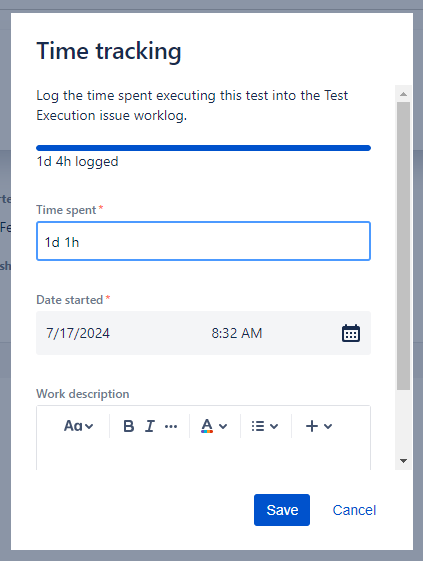Click the plus insert icon

[312, 426]
